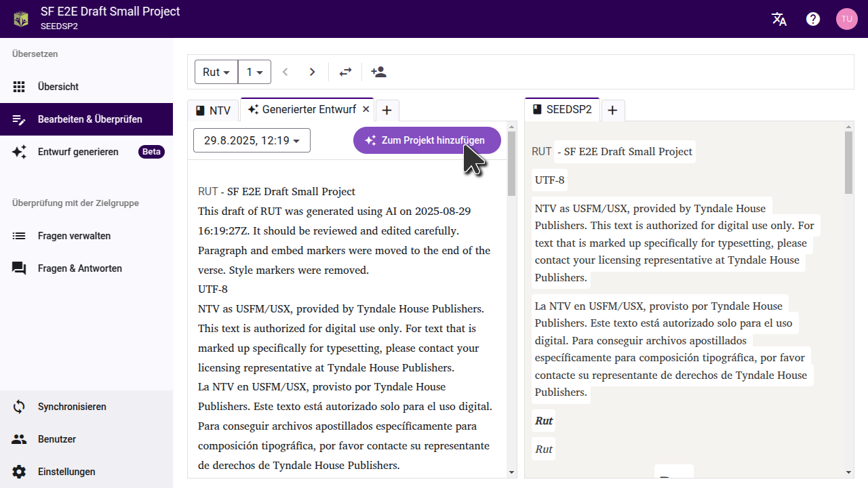Click the TU user avatar
The width and height of the screenshot is (868, 488).
click(846, 19)
